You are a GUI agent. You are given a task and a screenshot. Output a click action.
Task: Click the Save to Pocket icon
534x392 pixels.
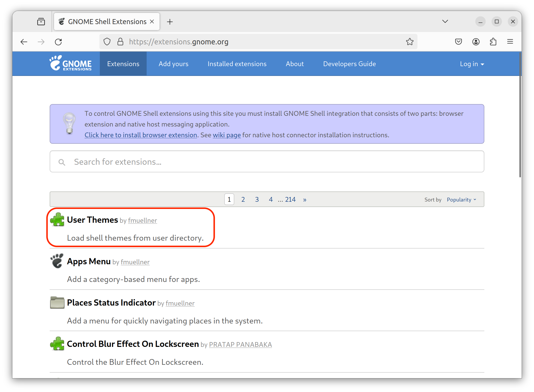(x=458, y=42)
